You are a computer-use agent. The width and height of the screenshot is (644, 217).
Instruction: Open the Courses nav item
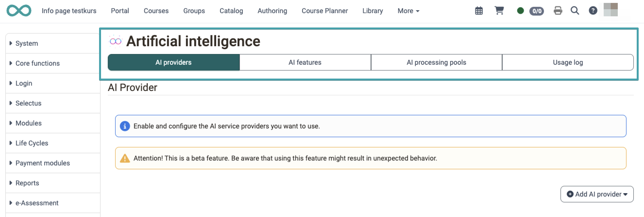click(156, 11)
